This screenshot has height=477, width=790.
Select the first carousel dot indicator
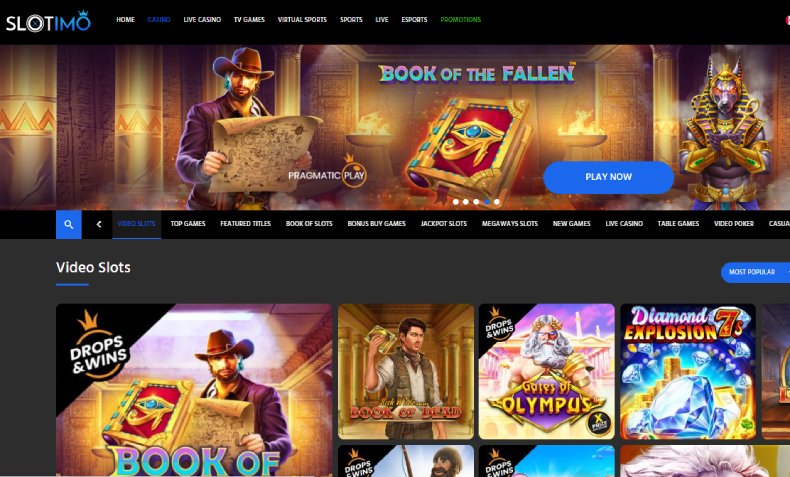coord(456,202)
